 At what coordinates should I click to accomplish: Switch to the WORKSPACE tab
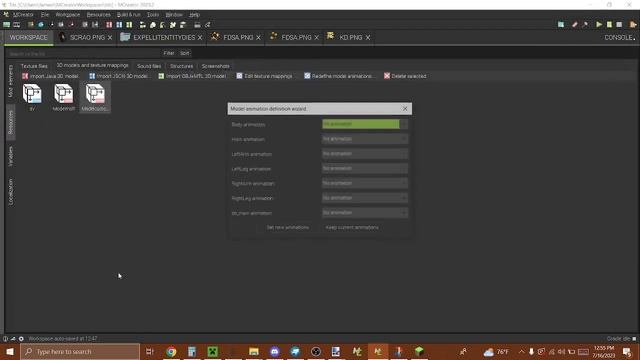click(x=29, y=38)
